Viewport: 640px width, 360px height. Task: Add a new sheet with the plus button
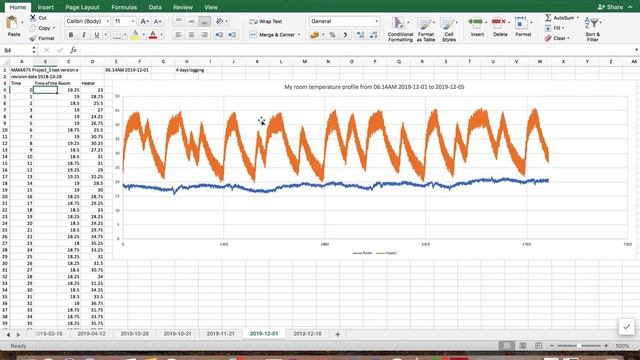click(x=338, y=334)
